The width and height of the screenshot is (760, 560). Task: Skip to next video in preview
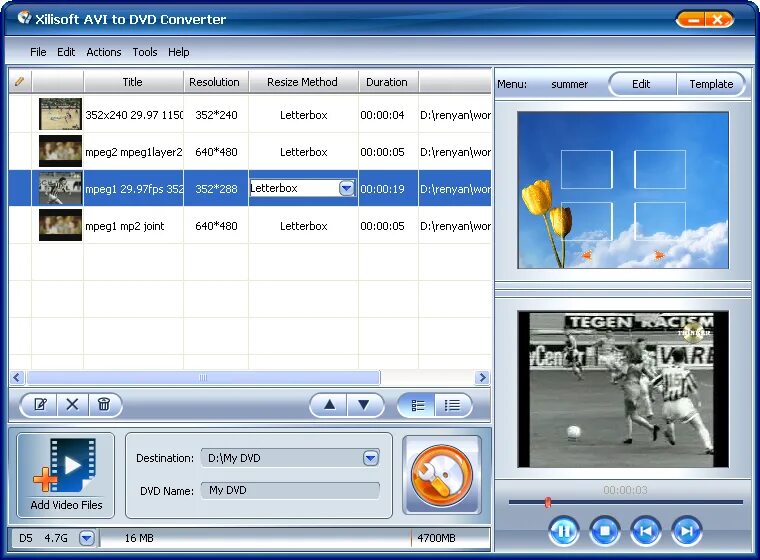tap(687, 531)
